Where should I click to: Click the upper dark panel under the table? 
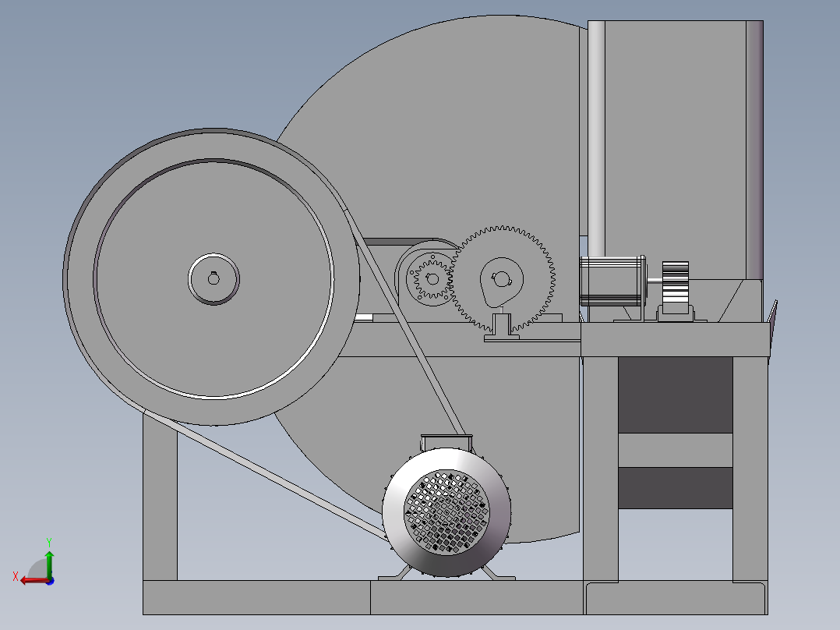coord(675,395)
